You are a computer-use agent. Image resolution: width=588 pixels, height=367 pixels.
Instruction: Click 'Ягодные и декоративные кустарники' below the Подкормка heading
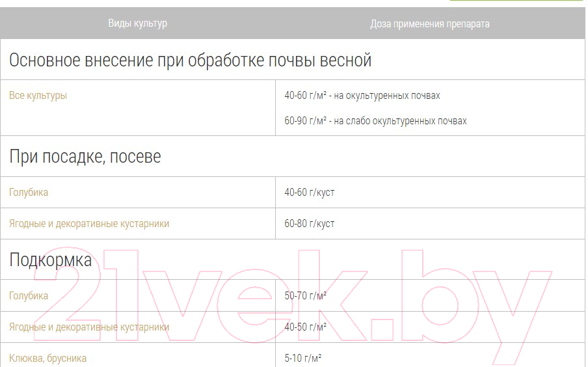pos(89,327)
